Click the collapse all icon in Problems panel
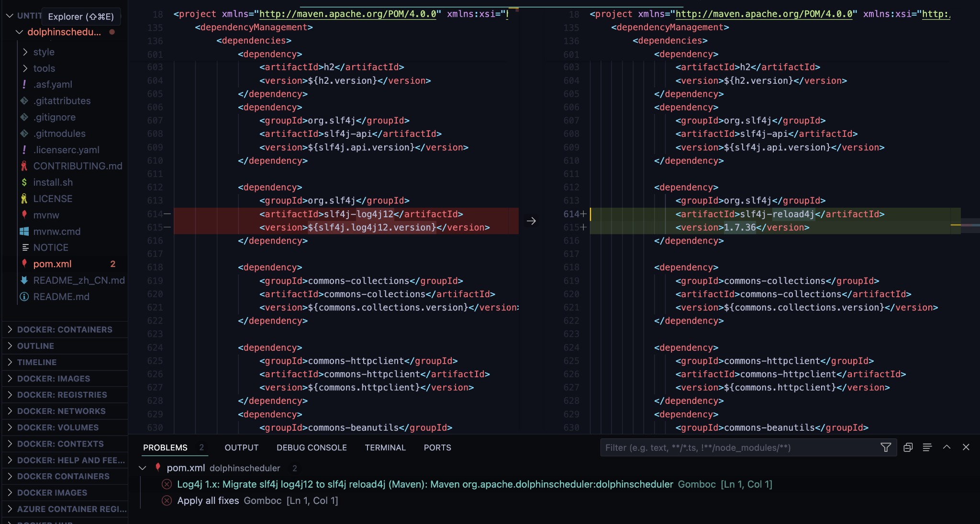 (x=908, y=447)
